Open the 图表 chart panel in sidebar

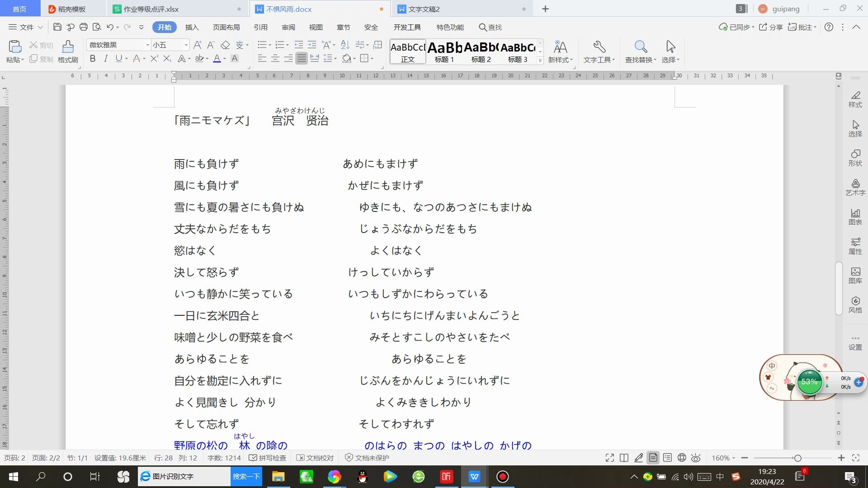(855, 217)
